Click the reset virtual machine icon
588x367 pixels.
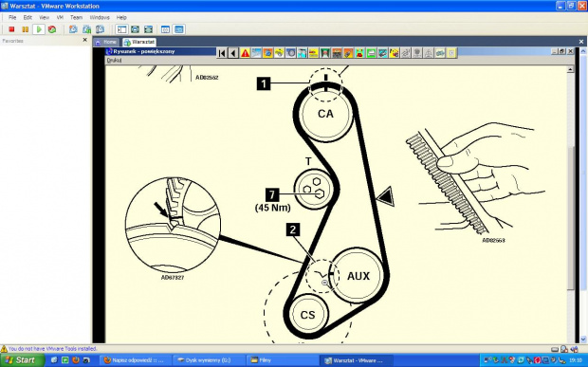(52, 29)
